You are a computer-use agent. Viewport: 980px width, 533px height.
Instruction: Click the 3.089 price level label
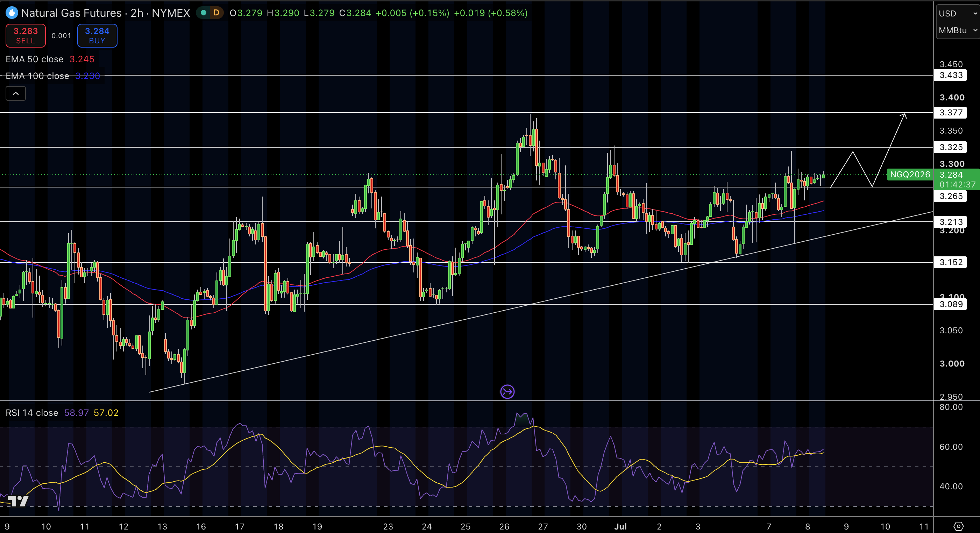point(950,304)
